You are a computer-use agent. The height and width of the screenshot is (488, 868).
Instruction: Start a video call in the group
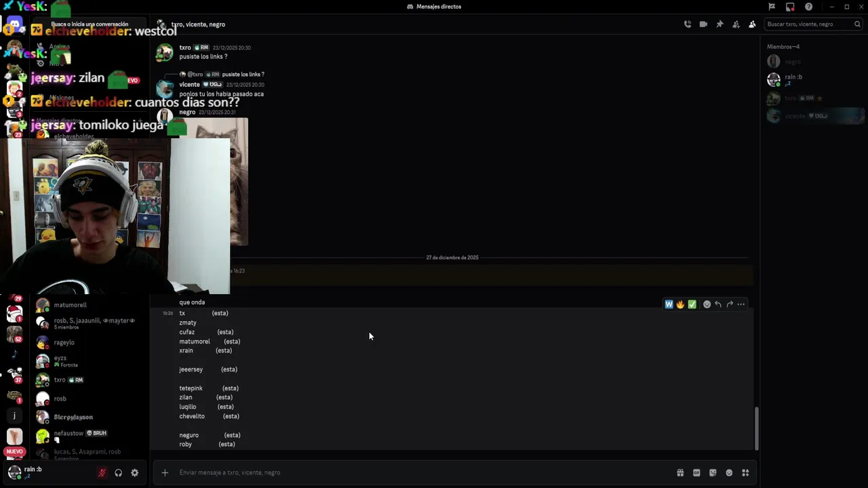(703, 24)
